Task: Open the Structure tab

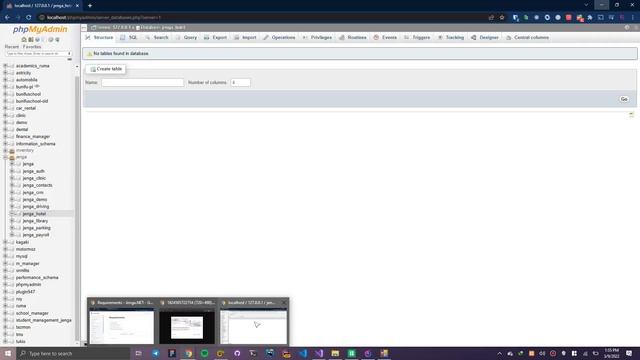Action: pyautogui.click(x=99, y=38)
